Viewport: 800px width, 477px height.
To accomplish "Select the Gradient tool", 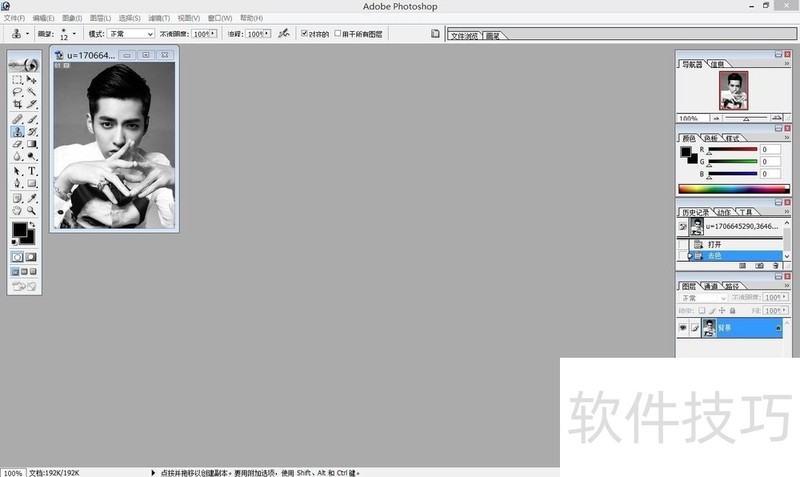I will (x=32, y=144).
